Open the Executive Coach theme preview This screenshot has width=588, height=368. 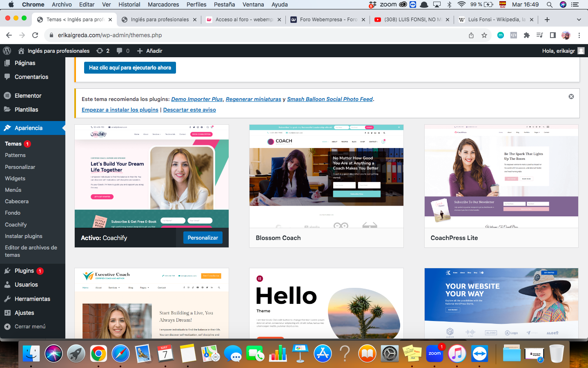tap(151, 303)
